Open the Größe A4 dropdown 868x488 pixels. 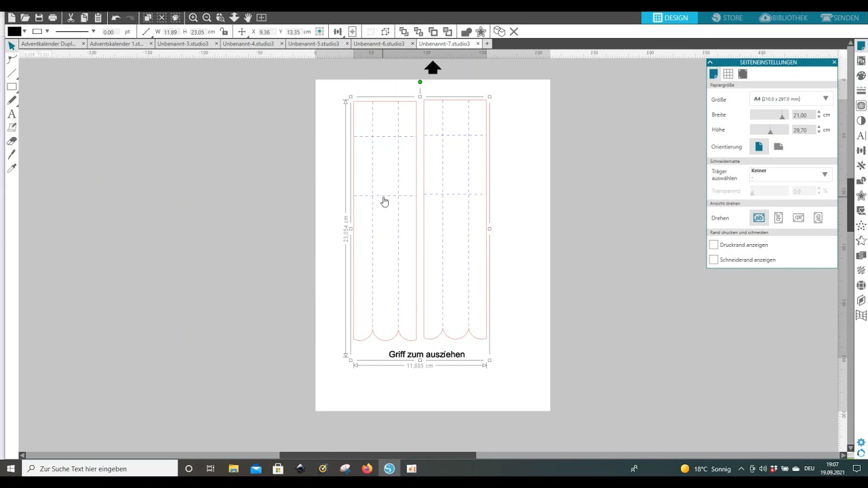(x=791, y=99)
